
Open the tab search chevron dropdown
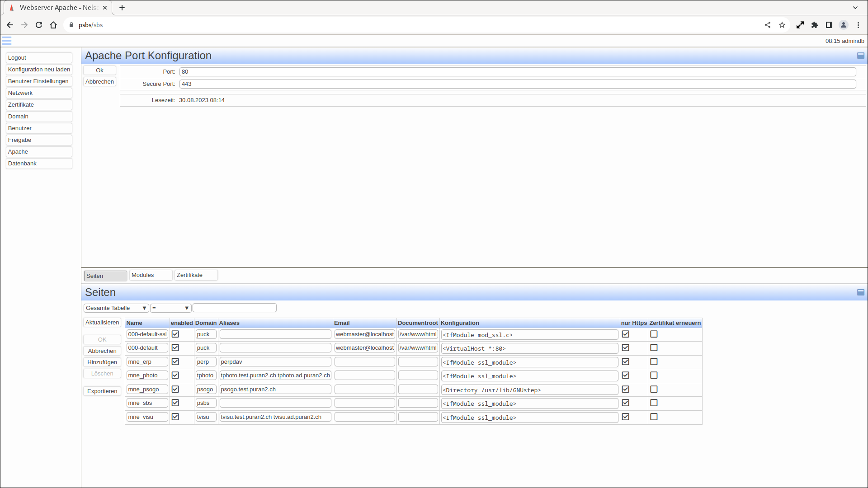click(x=855, y=8)
